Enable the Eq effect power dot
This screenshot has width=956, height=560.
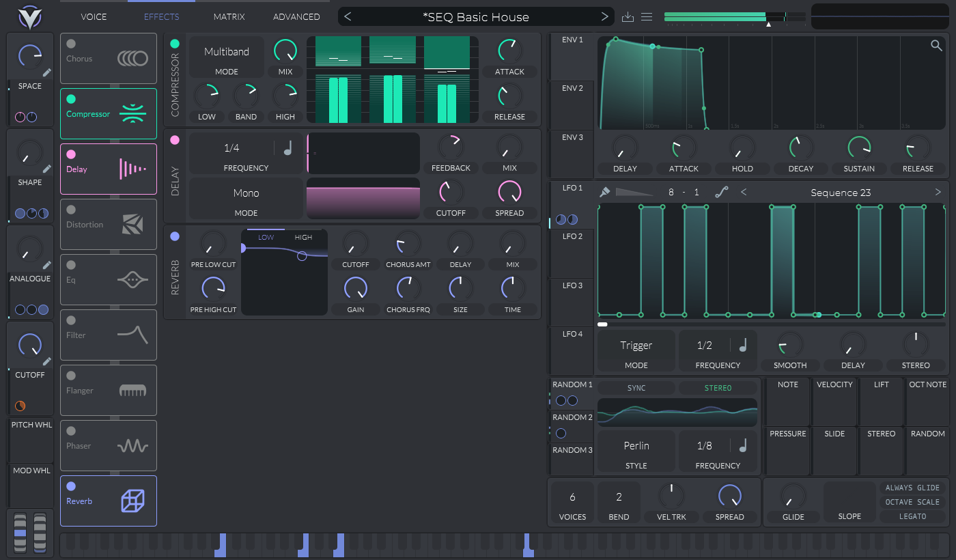[x=71, y=265]
